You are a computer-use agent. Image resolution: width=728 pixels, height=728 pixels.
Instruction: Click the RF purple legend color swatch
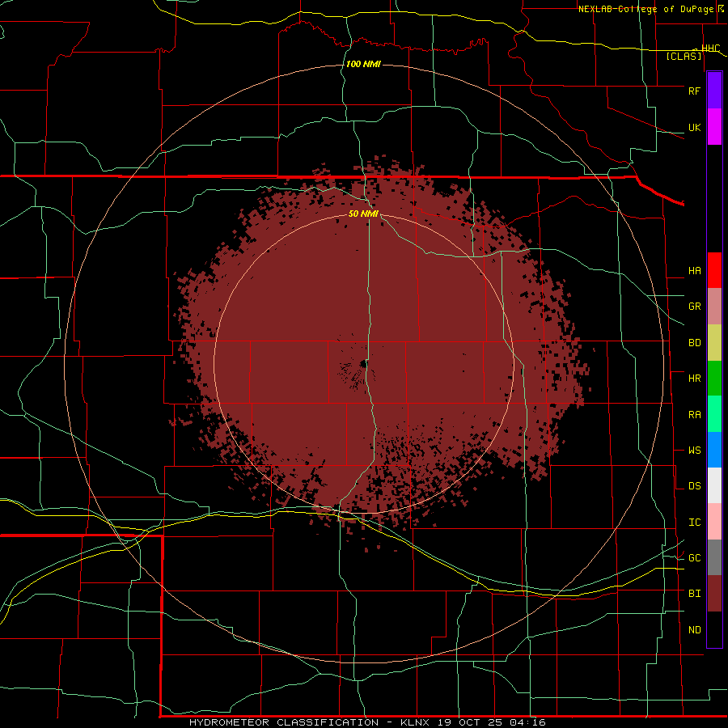tap(714, 91)
